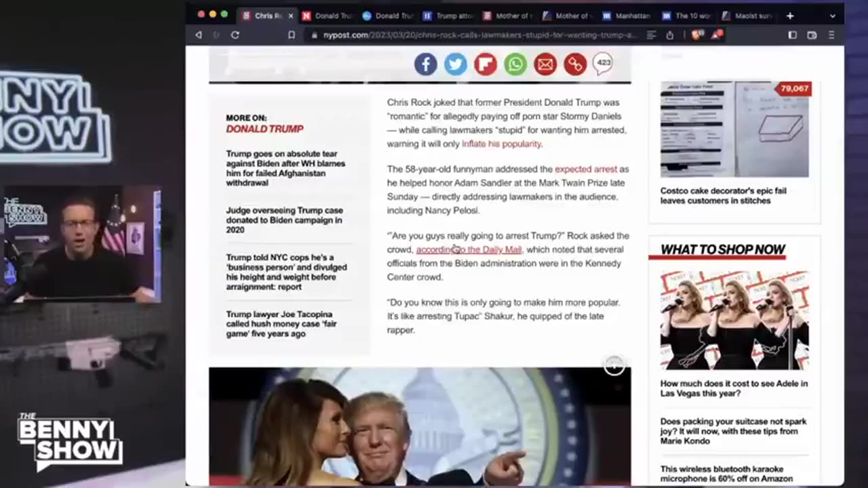This screenshot has width=868, height=488.
Task: Open a new tab with plus icon
Action: point(790,16)
